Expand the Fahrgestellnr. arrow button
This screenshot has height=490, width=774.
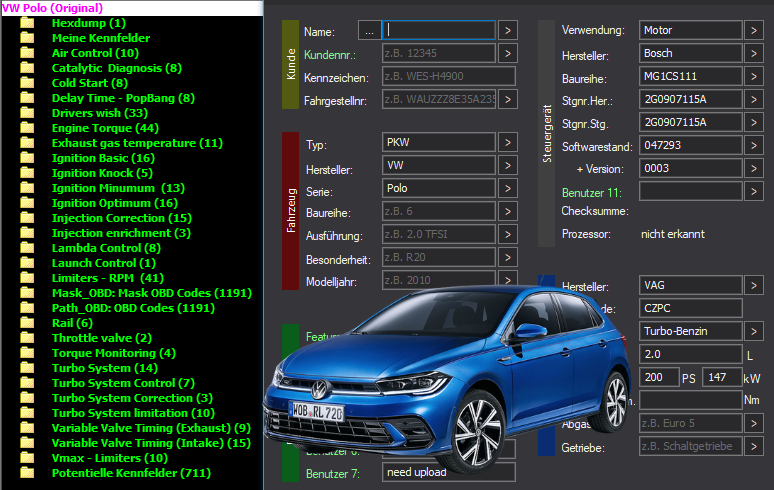pyautogui.click(x=507, y=99)
